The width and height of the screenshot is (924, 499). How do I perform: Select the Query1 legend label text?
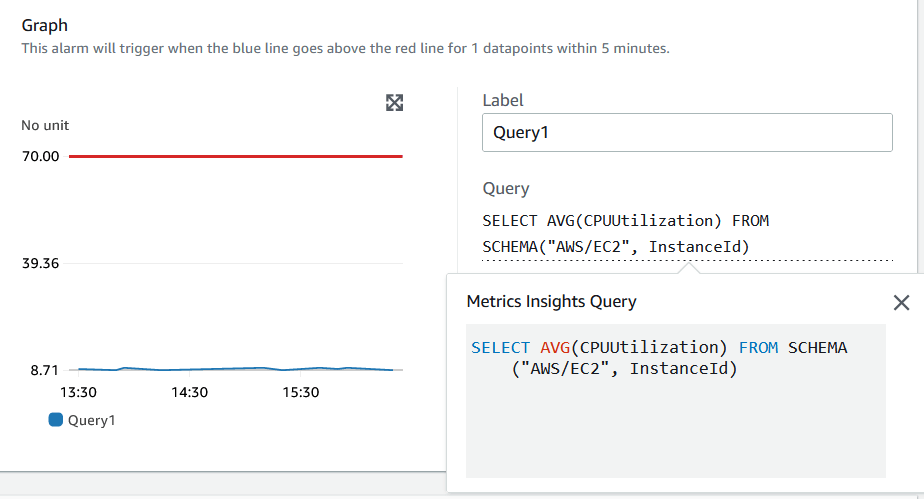[91, 420]
